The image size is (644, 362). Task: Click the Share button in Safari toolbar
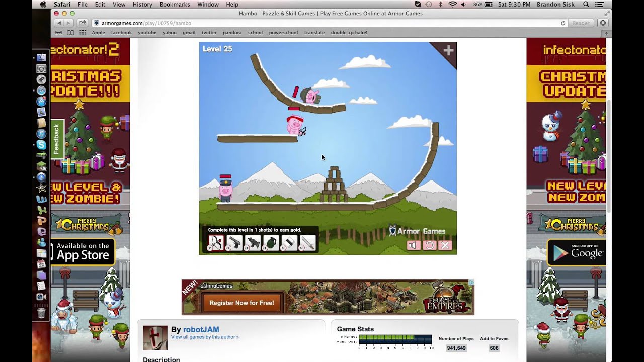(83, 23)
